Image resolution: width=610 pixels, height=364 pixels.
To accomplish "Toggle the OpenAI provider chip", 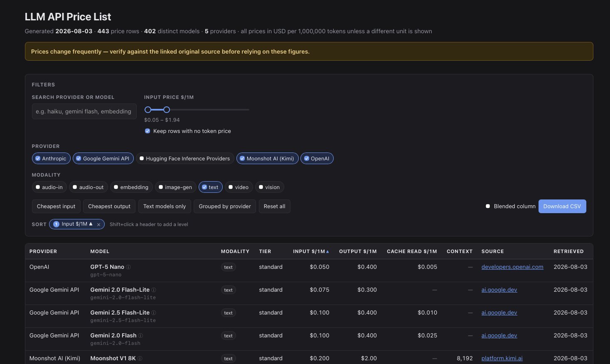I will point(317,158).
